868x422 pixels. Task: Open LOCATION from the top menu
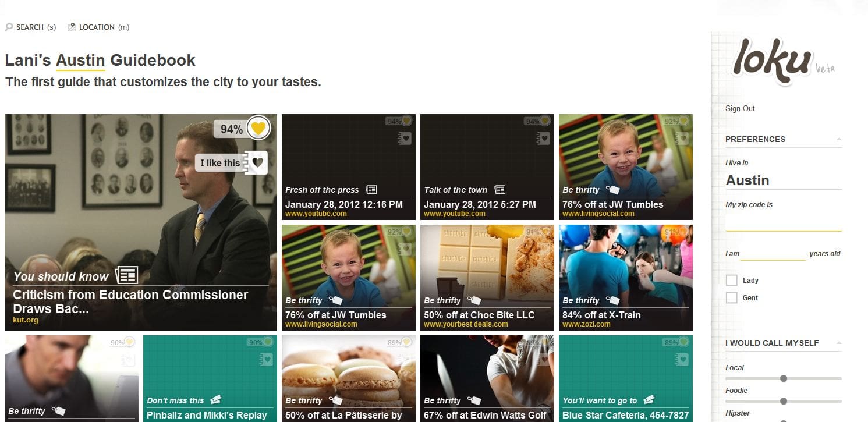point(97,27)
